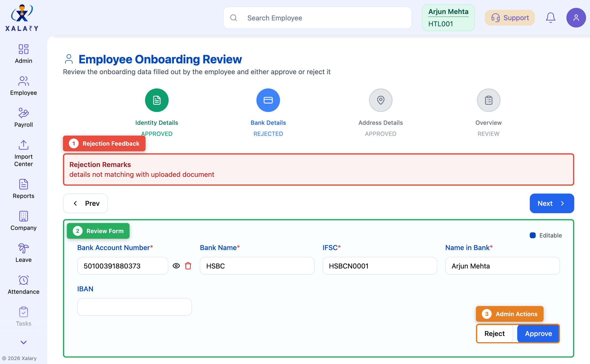Delete bank account number using trash icon

click(188, 266)
